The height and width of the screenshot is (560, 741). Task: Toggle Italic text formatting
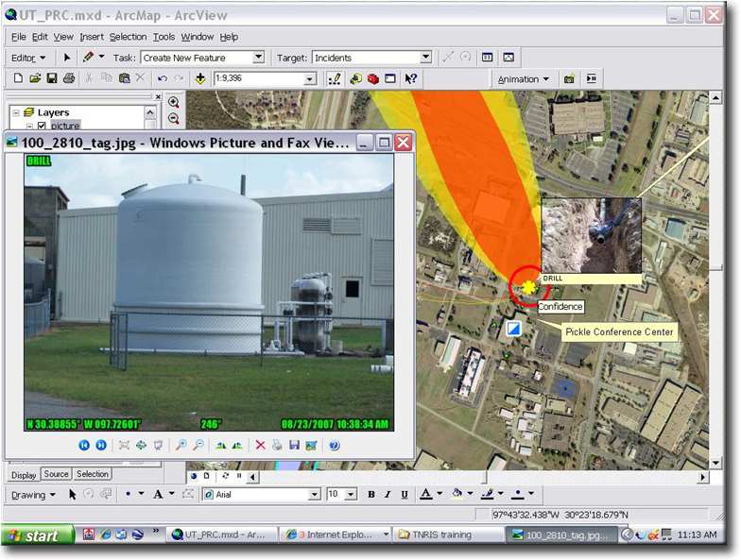(388, 494)
